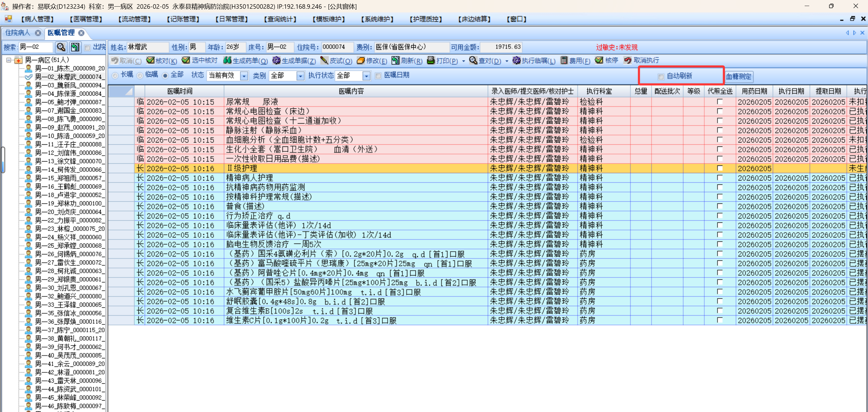Click the 生成单据(Z) toolbar icon
Screen dimensions: 868x412
point(276,60)
